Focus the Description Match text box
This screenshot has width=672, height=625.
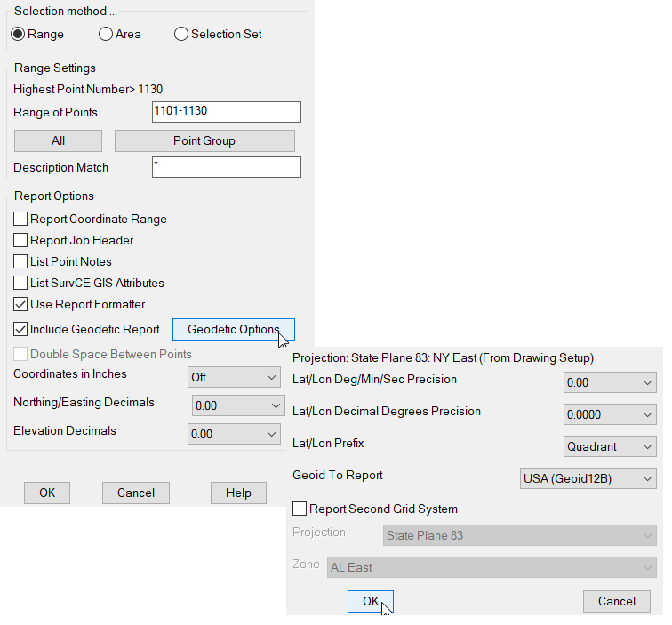pos(227,167)
